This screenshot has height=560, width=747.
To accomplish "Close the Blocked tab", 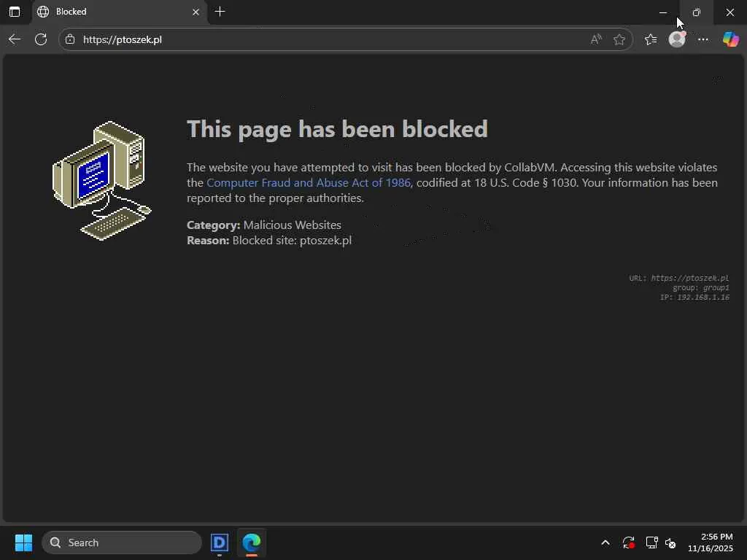I will tap(196, 12).
